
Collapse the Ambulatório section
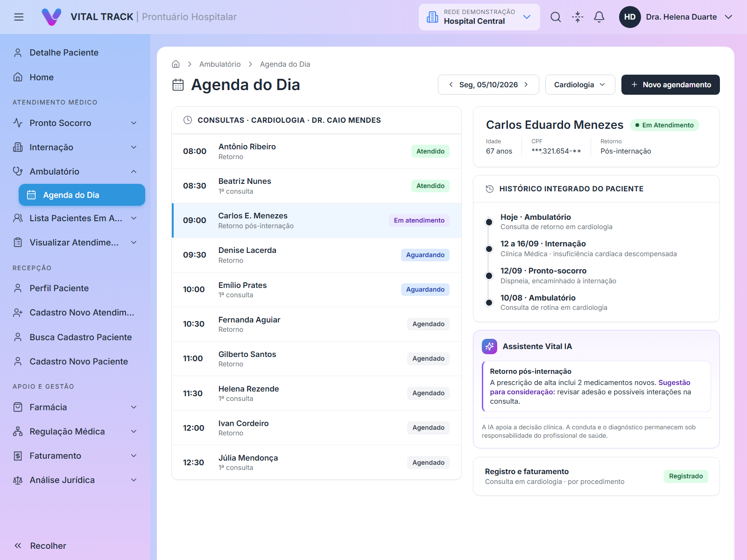tap(134, 171)
